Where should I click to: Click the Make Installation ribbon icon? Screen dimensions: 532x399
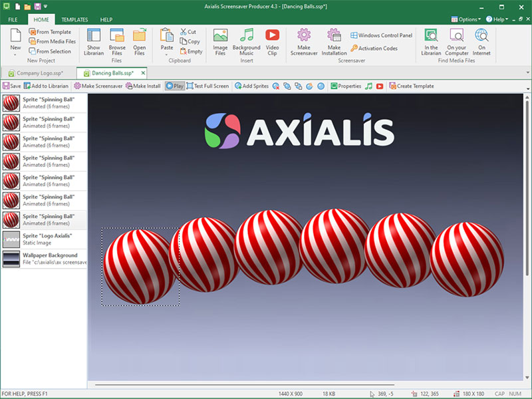click(x=334, y=41)
